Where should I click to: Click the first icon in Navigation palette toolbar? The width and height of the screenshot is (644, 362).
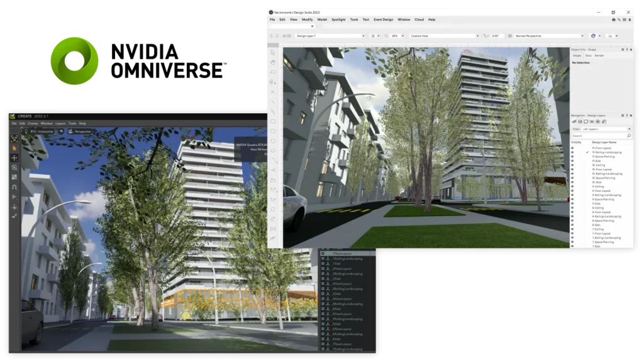(574, 122)
